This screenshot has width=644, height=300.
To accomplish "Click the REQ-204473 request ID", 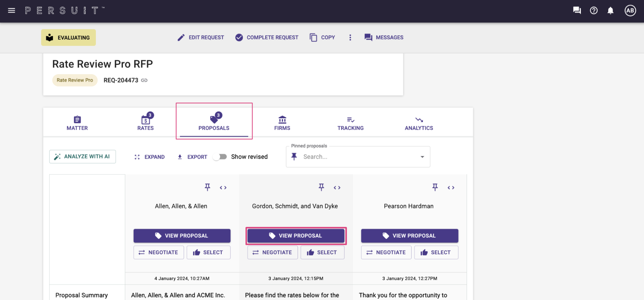I will point(121,80).
